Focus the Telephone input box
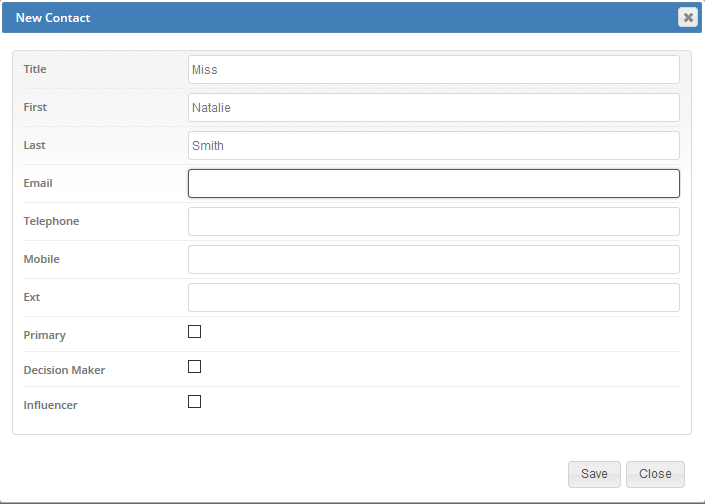This screenshot has height=504, width=705. point(433,222)
